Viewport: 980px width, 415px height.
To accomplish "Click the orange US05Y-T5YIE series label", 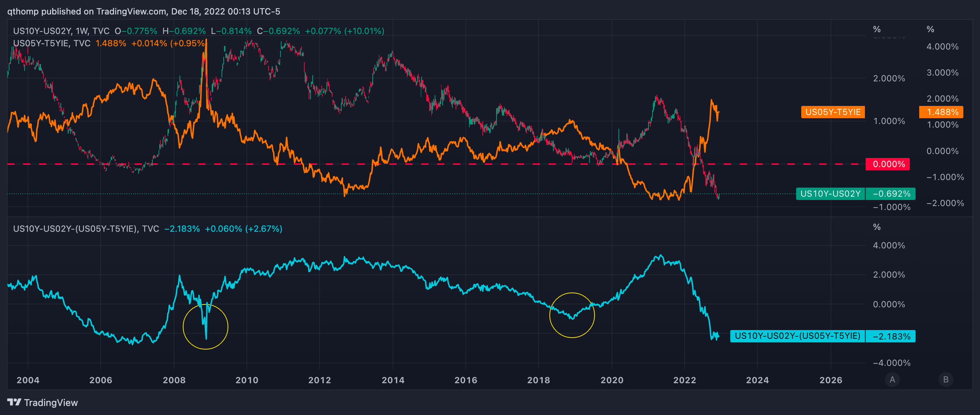I will click(x=832, y=112).
